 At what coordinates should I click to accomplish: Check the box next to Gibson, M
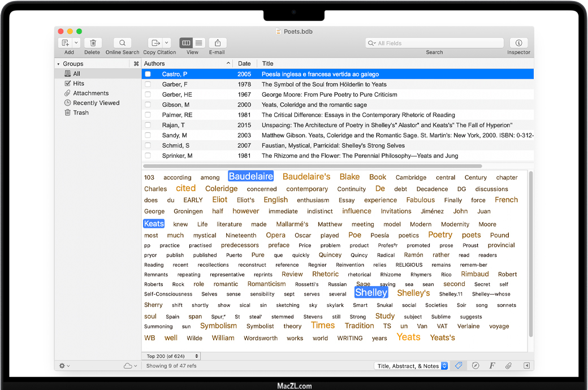point(148,105)
